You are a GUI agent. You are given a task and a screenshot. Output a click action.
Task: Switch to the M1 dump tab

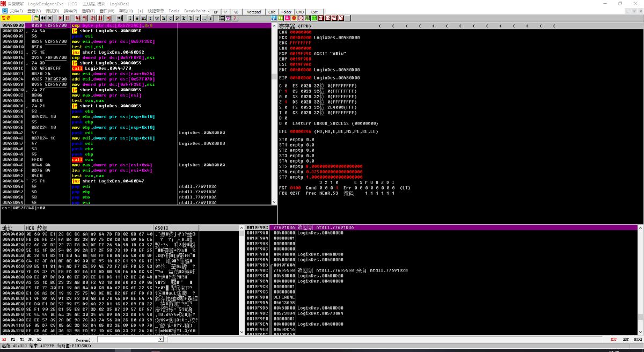coord(5,339)
